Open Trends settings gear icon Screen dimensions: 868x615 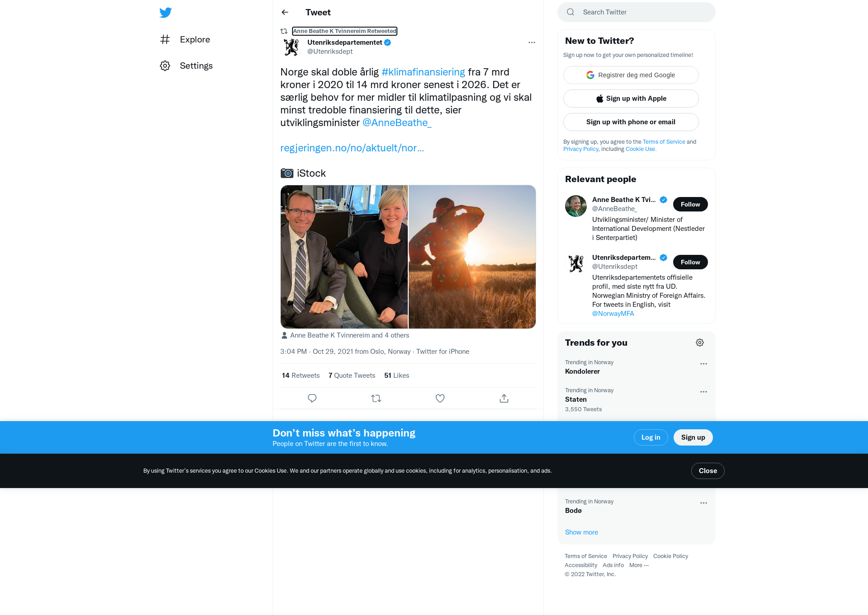[x=700, y=343]
